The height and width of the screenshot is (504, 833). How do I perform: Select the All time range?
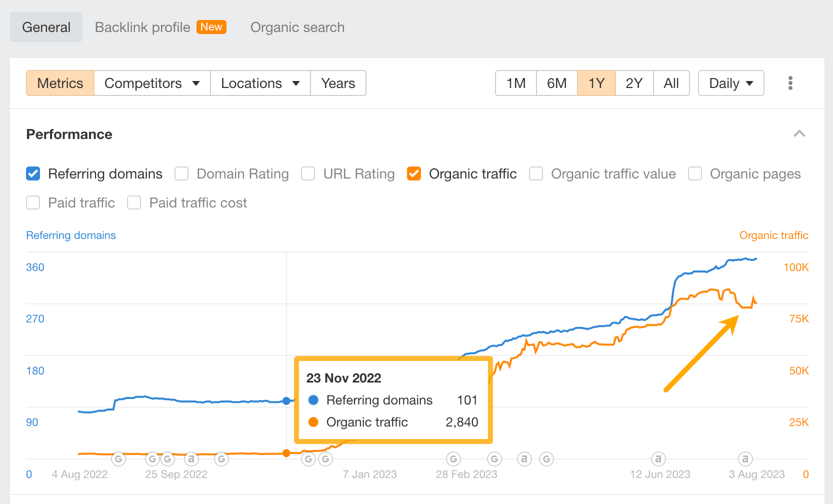click(x=671, y=83)
